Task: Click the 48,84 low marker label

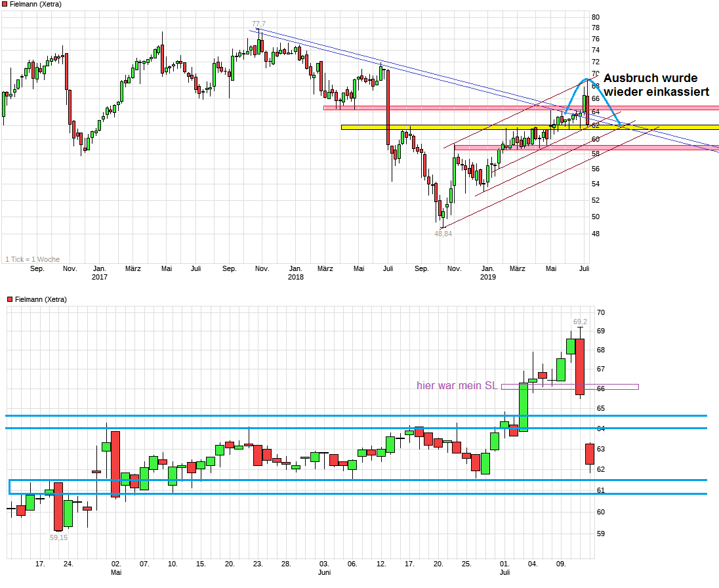Action: 443,232
